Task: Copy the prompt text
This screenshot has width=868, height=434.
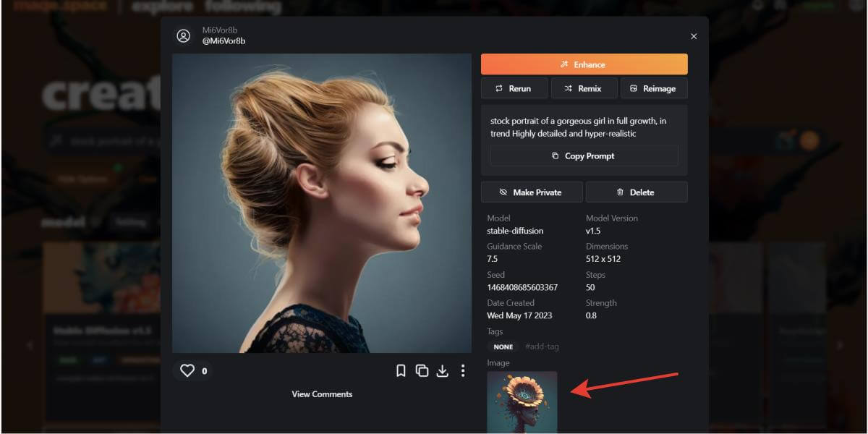Action: pos(584,156)
